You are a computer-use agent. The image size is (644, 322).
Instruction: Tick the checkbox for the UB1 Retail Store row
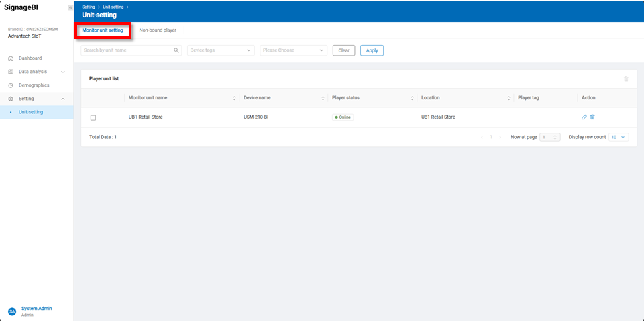click(x=93, y=117)
